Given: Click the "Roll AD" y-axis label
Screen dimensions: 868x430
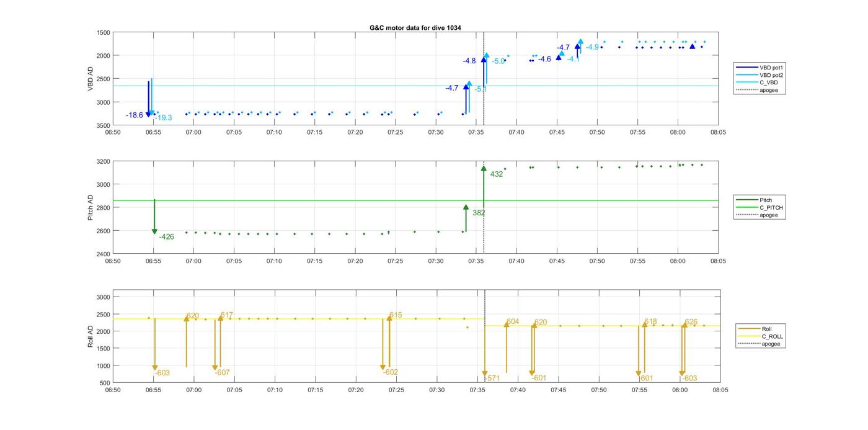Looking at the screenshot, I should 91,336.
